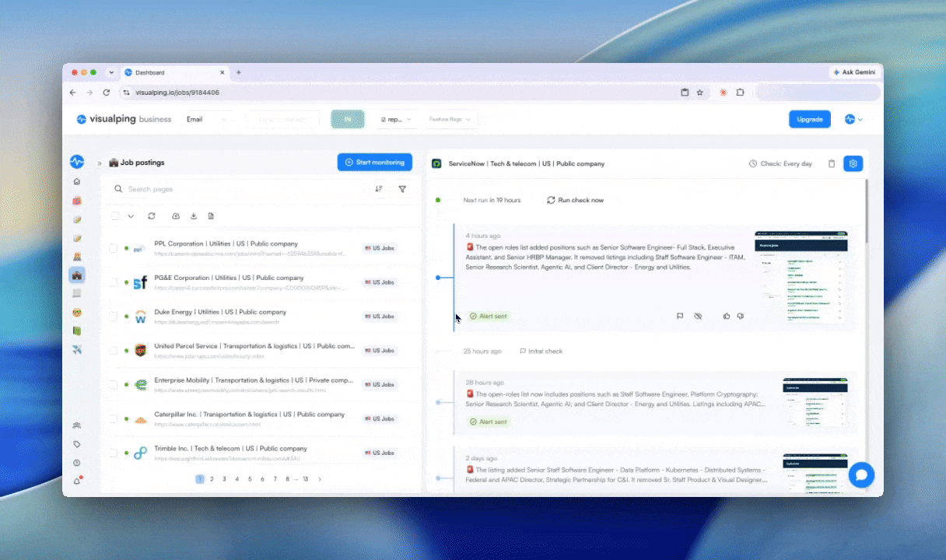Image resolution: width=946 pixels, height=560 pixels.
Task: Click the Search pages field
Action: [x=237, y=189]
